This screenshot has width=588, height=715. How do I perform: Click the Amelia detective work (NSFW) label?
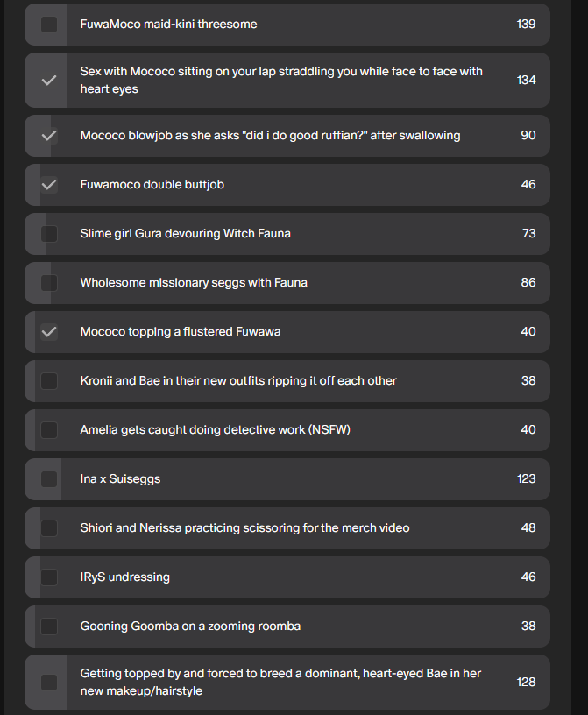215,430
